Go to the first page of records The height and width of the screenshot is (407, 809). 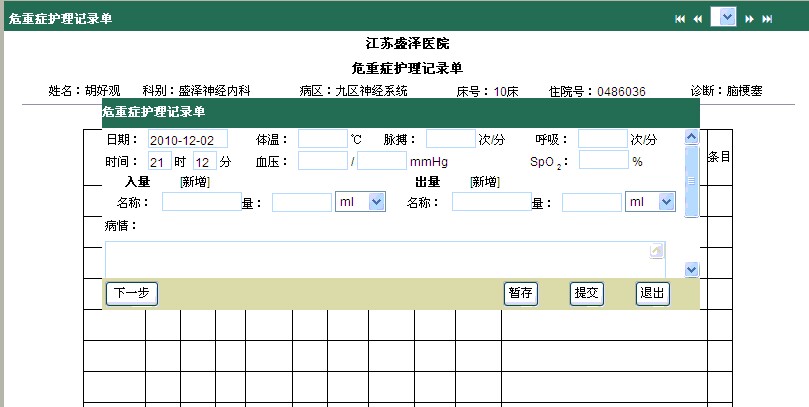point(681,19)
